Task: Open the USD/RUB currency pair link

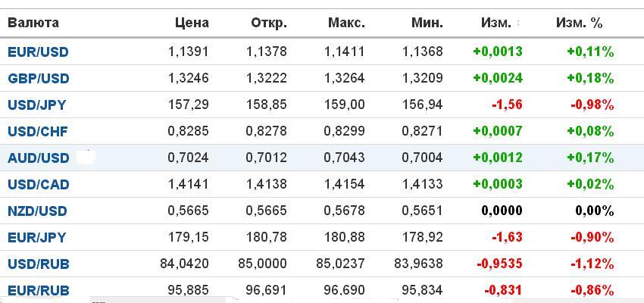Action: click(39, 264)
